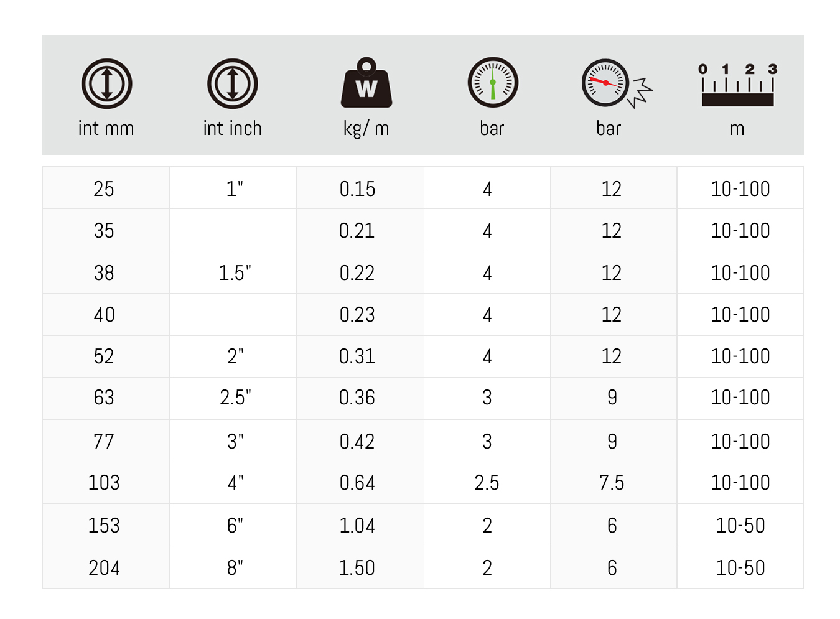This screenshot has width=840, height=619.
Task: Click the "int inch" header label
Action: coord(233,129)
